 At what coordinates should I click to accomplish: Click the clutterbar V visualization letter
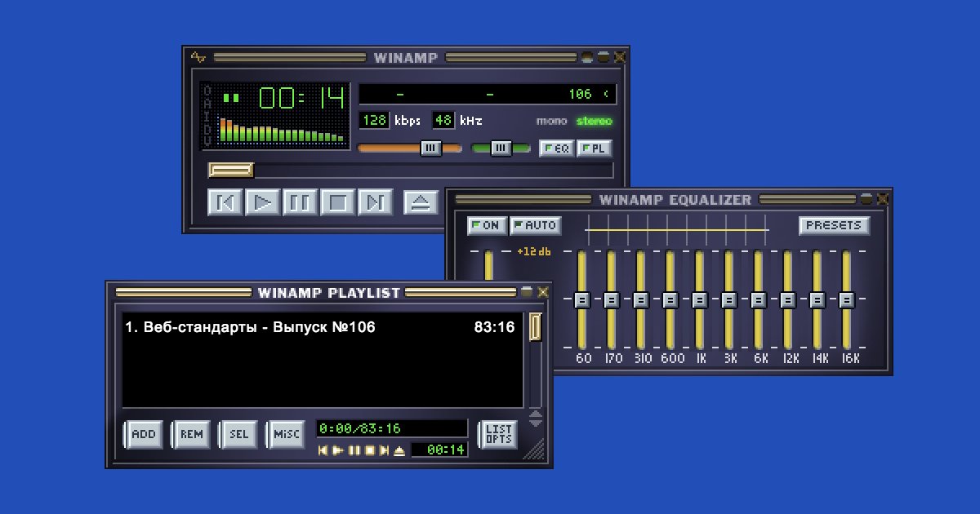(207, 141)
